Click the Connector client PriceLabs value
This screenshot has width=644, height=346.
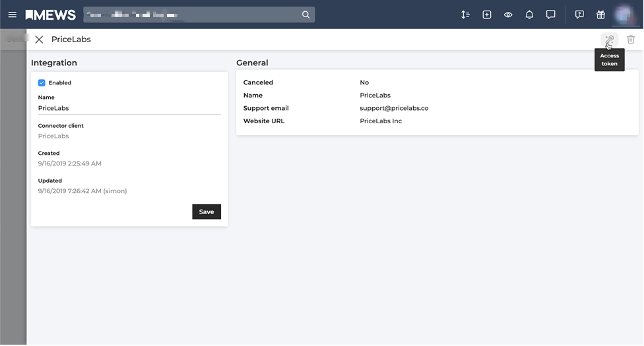pos(53,136)
